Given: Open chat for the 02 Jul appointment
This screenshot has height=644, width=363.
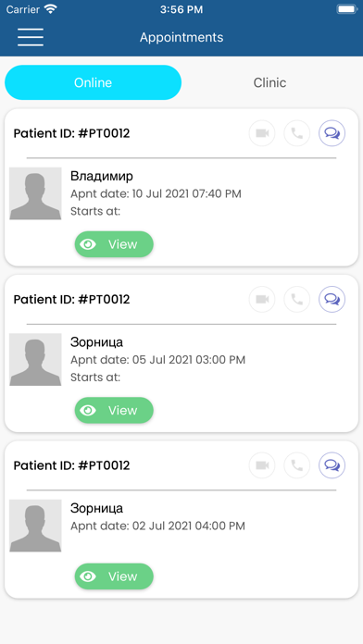Looking at the screenshot, I should (332, 465).
